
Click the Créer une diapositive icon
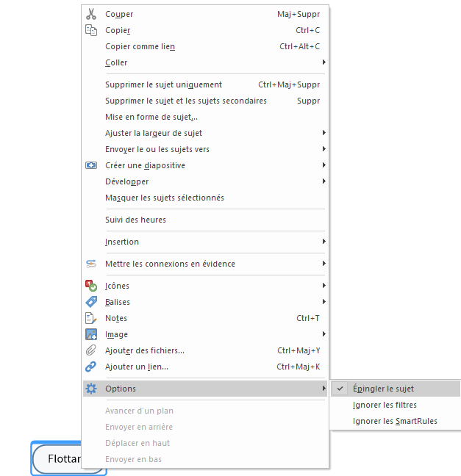pyautogui.click(x=91, y=165)
